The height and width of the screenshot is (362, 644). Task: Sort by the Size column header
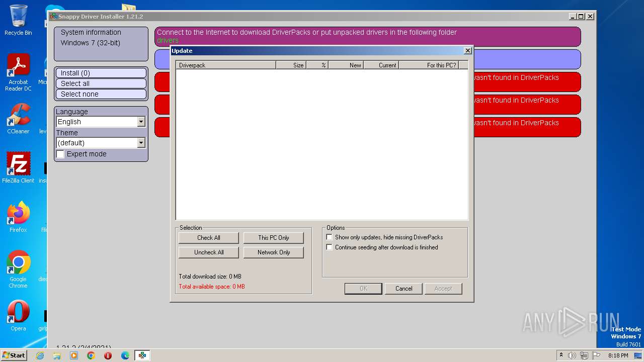point(291,65)
